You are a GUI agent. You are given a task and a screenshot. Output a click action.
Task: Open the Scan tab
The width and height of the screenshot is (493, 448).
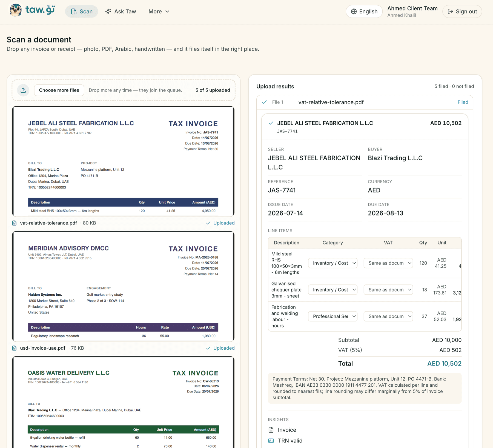tap(82, 12)
